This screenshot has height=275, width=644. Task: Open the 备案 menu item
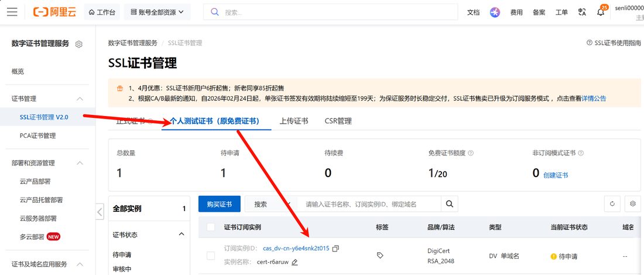point(539,12)
